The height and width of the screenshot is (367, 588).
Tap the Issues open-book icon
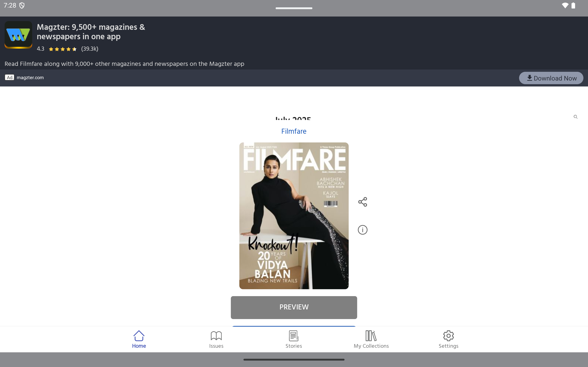pyautogui.click(x=216, y=336)
